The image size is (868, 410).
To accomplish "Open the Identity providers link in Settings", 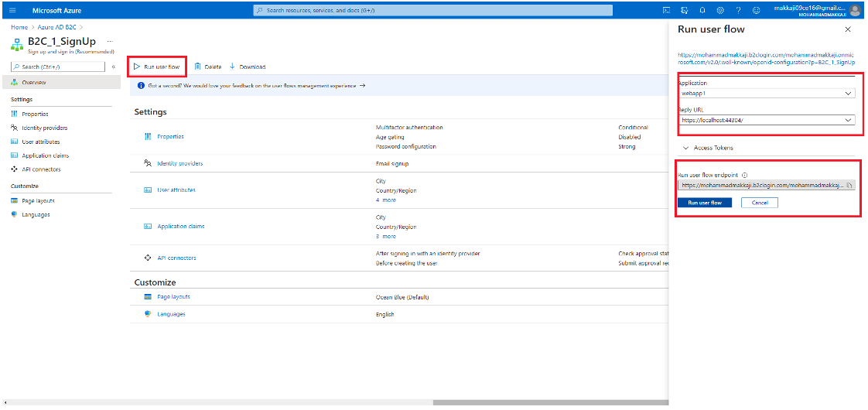I will pyautogui.click(x=180, y=164).
